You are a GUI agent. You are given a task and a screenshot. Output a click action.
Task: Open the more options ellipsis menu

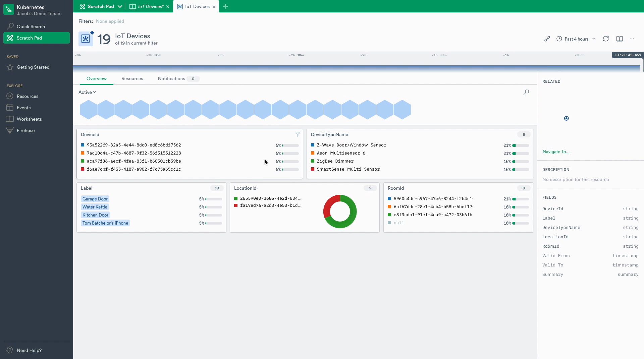point(632,39)
